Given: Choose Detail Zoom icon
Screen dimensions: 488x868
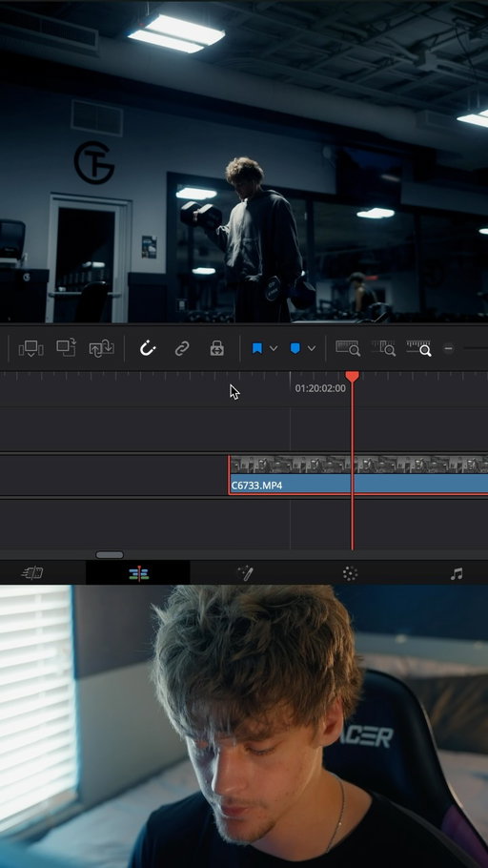Looking at the screenshot, I should pos(383,347).
